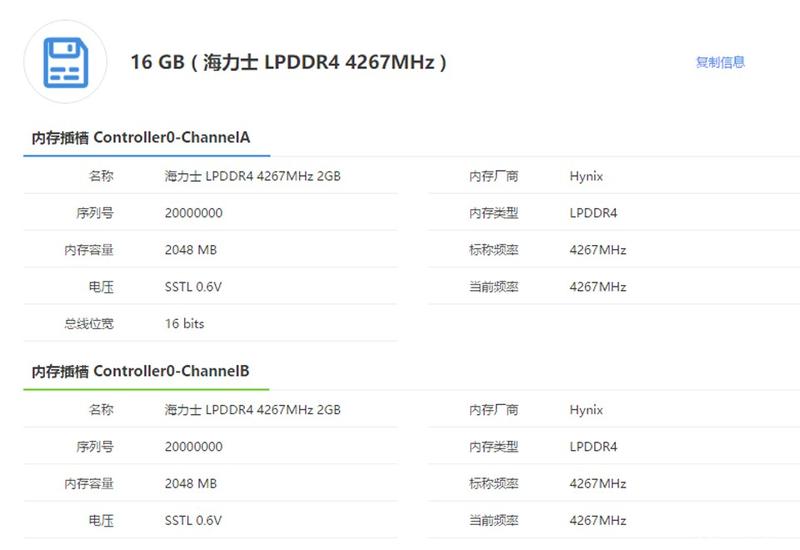Click the memory floppy disk icon
This screenshot has height=550, width=800.
tap(66, 62)
